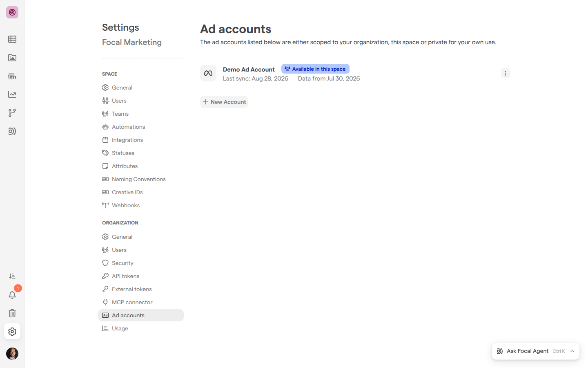Open Demo Ad Account three-dot menu

tap(506, 73)
